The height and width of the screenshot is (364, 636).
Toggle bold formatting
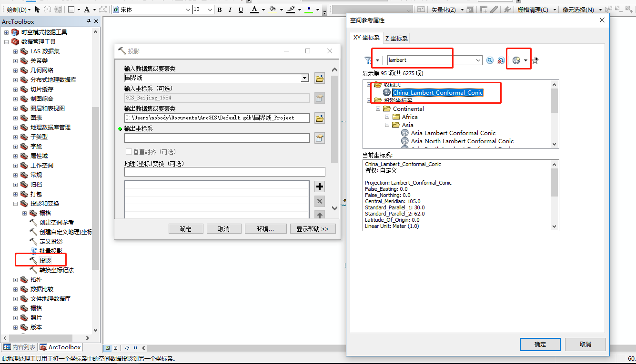pyautogui.click(x=219, y=10)
